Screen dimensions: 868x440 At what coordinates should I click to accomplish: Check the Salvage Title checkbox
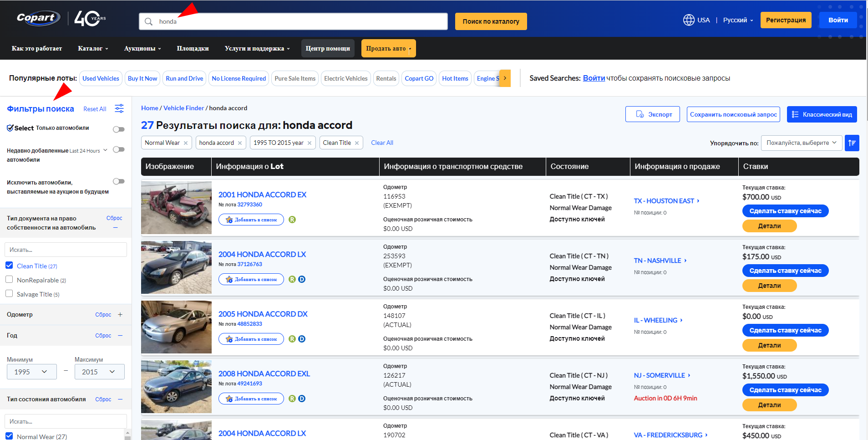click(x=9, y=294)
